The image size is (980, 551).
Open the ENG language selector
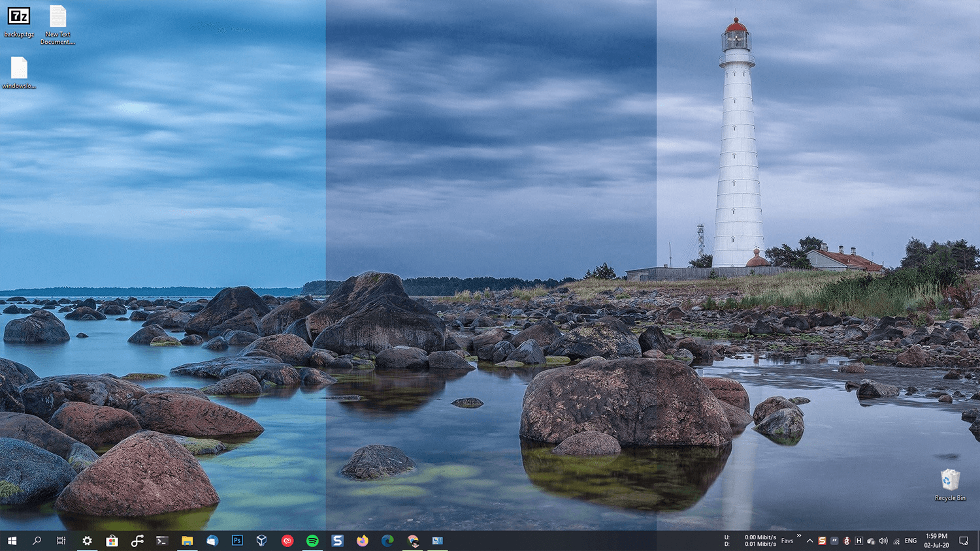[x=911, y=541]
